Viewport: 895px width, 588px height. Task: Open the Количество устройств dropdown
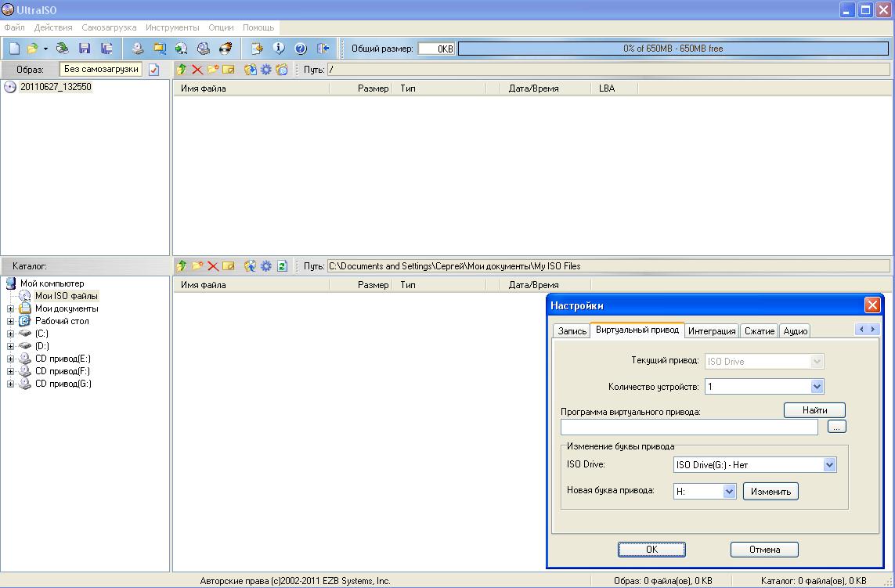tap(817, 387)
